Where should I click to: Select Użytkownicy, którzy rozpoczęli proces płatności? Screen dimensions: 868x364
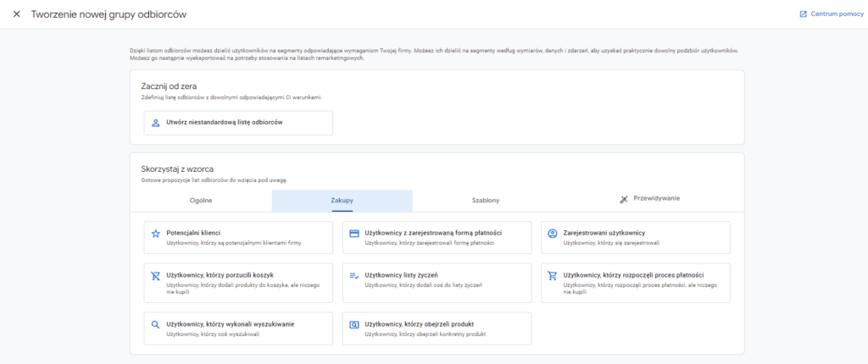636,283
